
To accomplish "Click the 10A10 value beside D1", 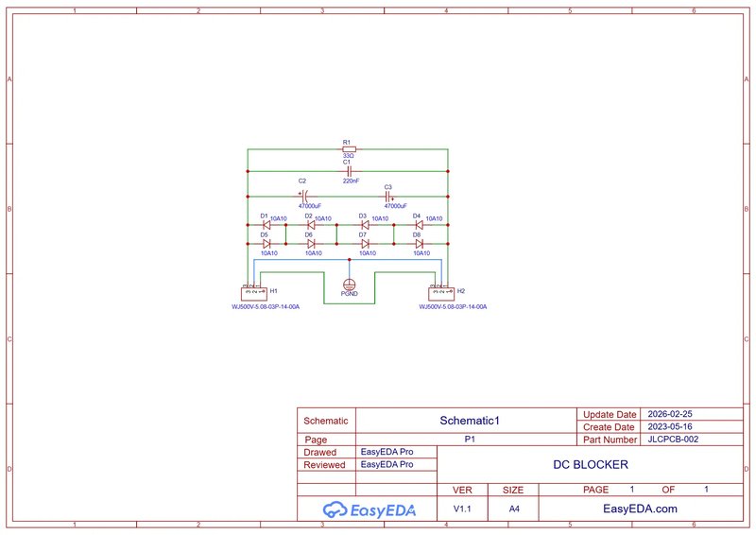I will pyautogui.click(x=278, y=219).
